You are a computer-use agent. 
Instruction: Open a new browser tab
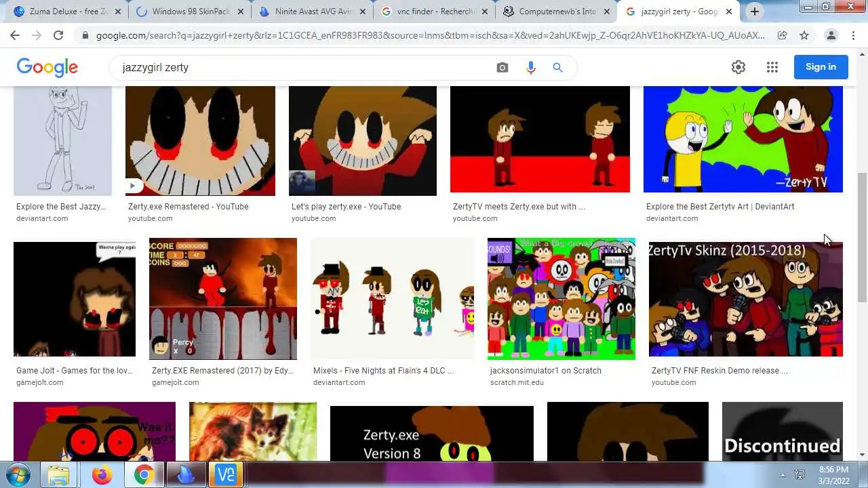(754, 12)
